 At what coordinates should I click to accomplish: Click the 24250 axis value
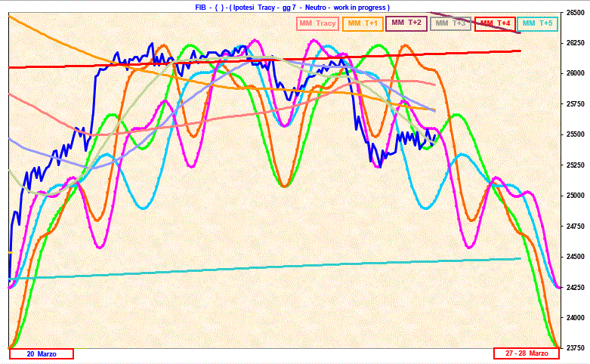pyautogui.click(x=575, y=287)
